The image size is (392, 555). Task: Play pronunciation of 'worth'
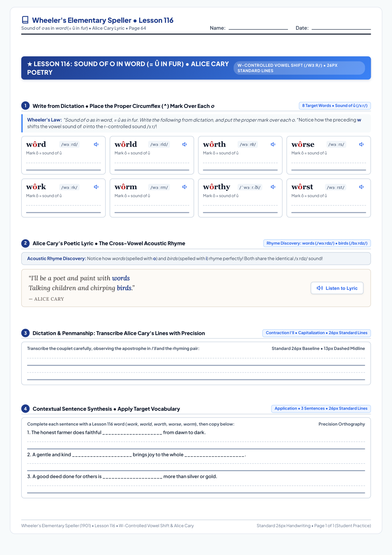click(273, 145)
